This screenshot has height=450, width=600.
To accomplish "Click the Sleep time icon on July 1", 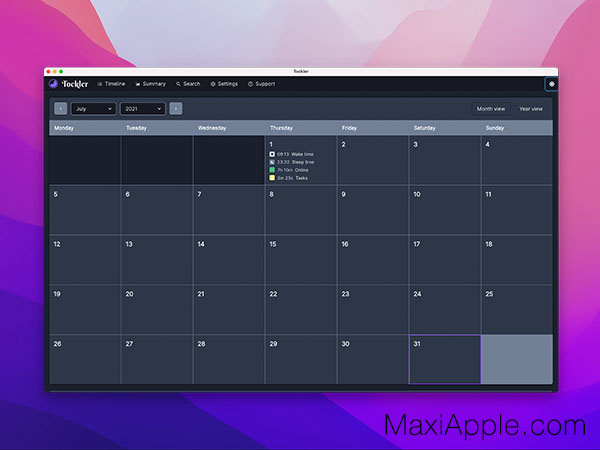I will 272,162.
